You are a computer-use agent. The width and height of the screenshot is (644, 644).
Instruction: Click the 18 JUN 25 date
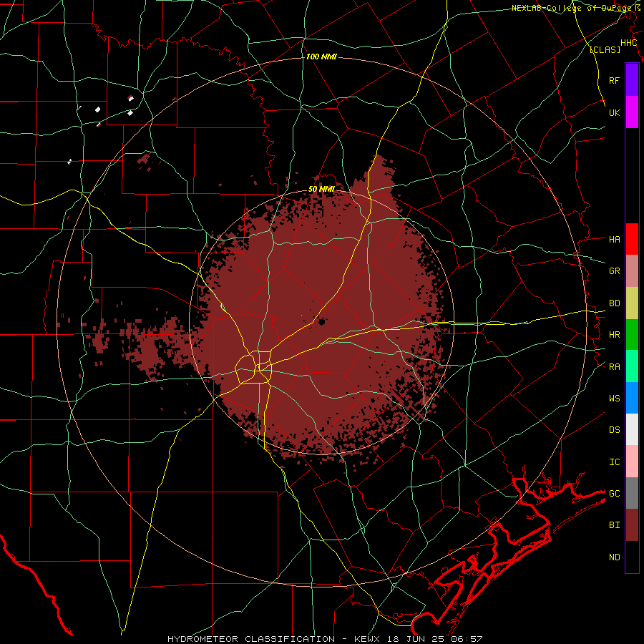click(x=415, y=639)
